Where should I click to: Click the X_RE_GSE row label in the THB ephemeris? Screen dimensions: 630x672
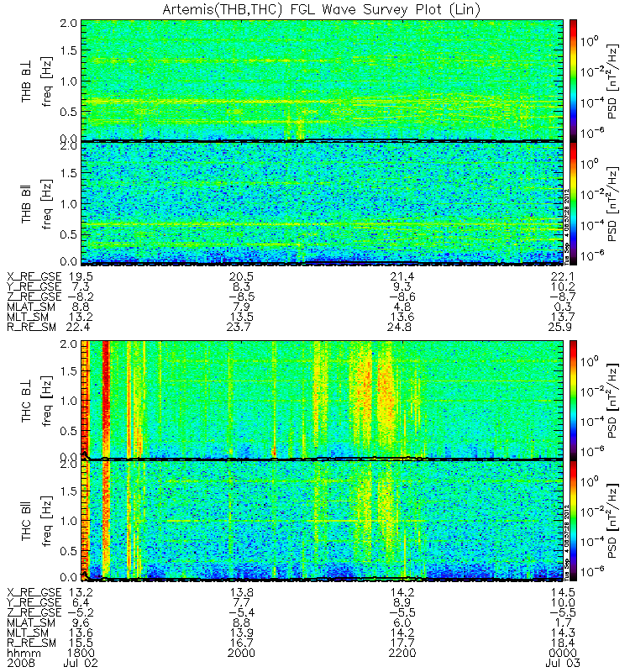(x=34, y=277)
